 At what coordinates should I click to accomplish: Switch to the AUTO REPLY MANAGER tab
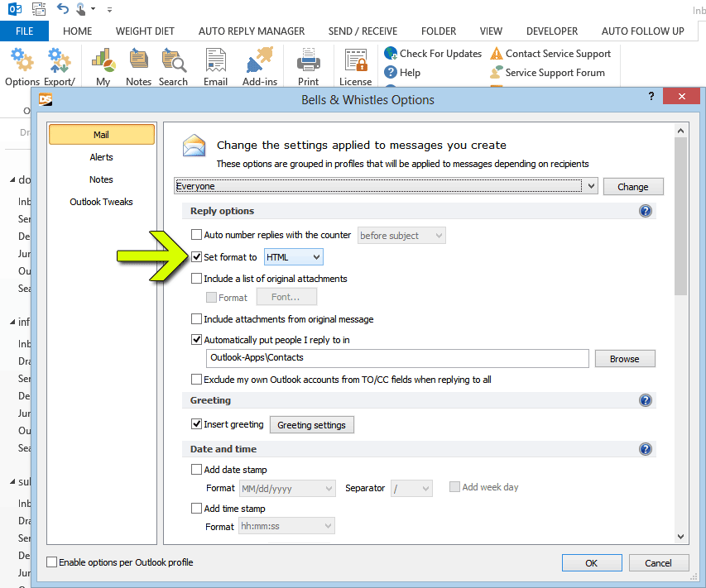pos(252,31)
